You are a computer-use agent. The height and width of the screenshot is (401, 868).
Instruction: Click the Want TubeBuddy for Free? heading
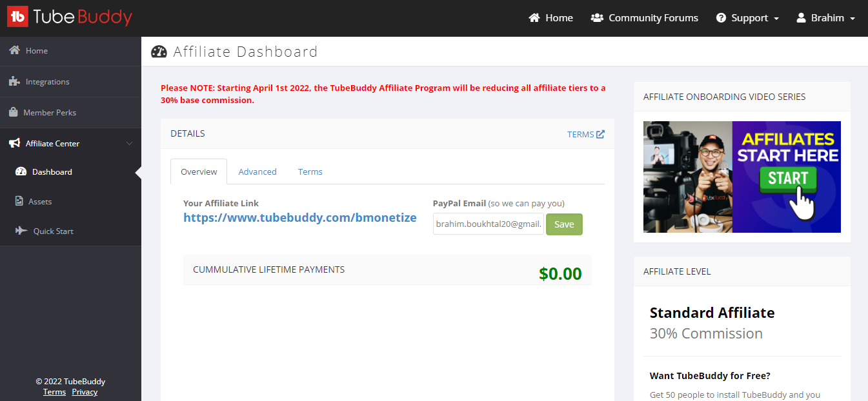[x=710, y=376]
